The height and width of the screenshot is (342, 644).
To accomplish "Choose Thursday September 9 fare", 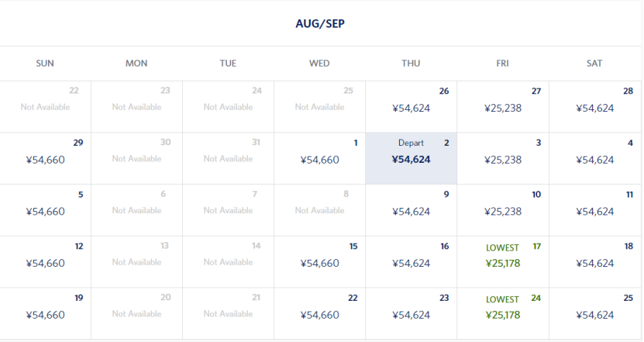I will [411, 211].
